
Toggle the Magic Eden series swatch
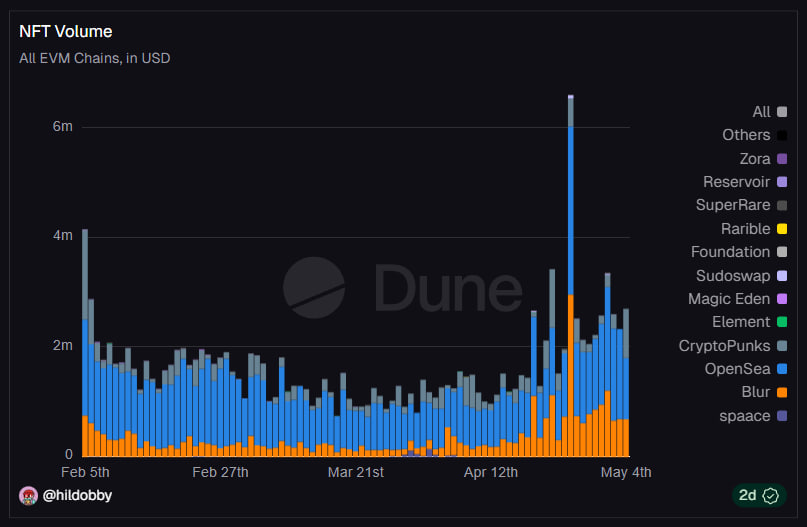click(782, 298)
